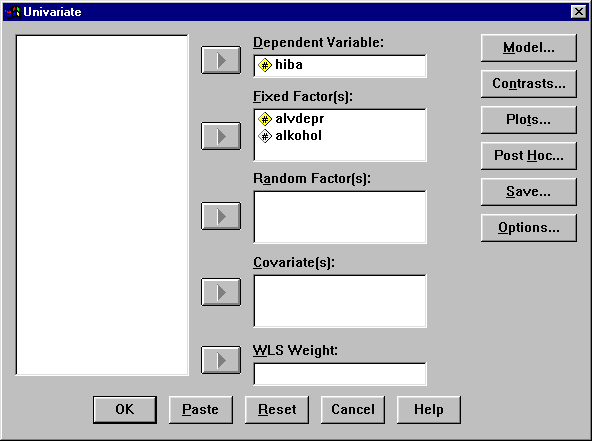Open the Options... dialog
This screenshot has width=592, height=441.
click(x=529, y=228)
